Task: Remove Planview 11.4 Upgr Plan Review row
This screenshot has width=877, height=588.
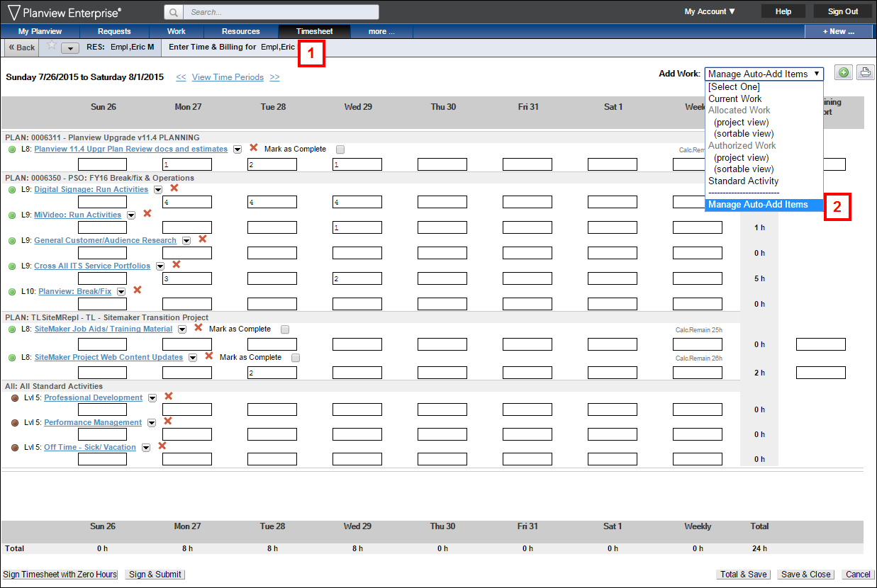Action: 253,148
